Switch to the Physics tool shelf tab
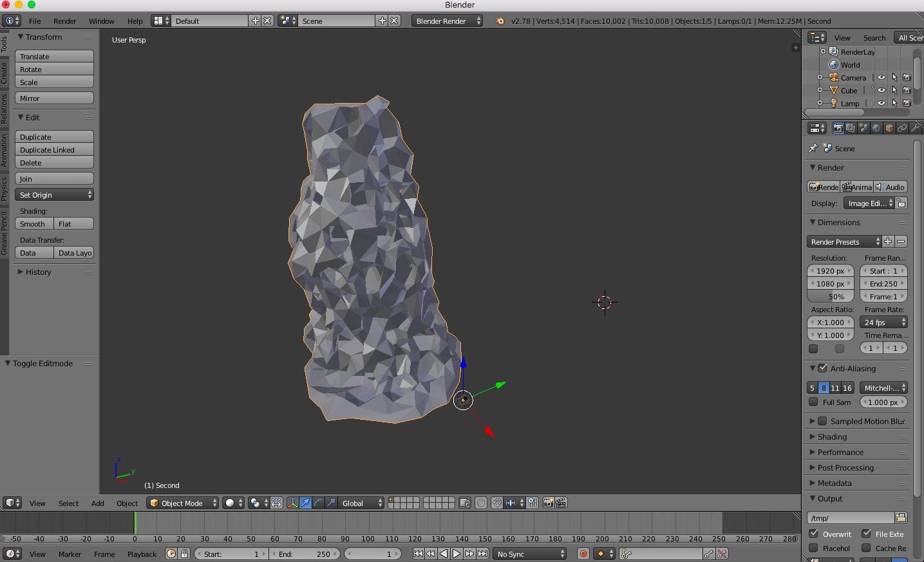This screenshot has height=562, width=924. tap(4, 189)
